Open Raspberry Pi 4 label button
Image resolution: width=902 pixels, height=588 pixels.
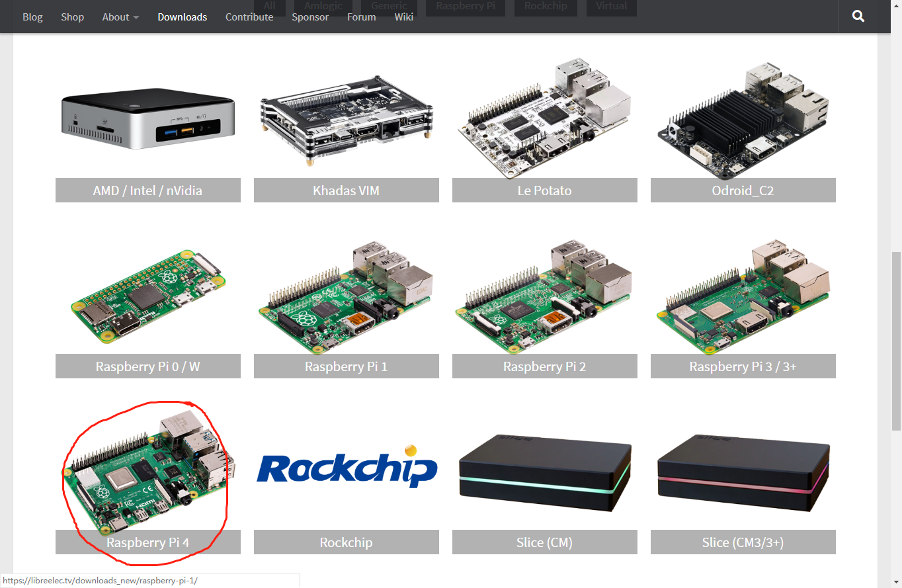click(x=148, y=542)
